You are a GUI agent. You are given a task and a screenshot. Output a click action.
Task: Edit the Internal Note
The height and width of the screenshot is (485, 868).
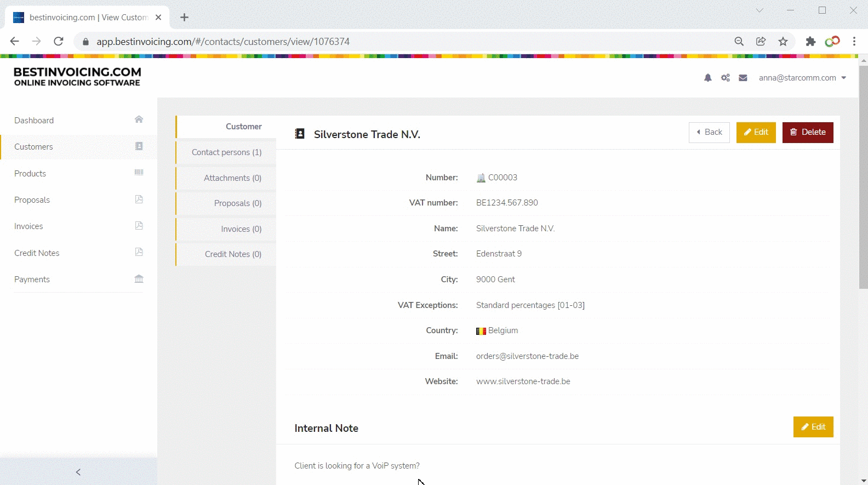click(x=813, y=427)
